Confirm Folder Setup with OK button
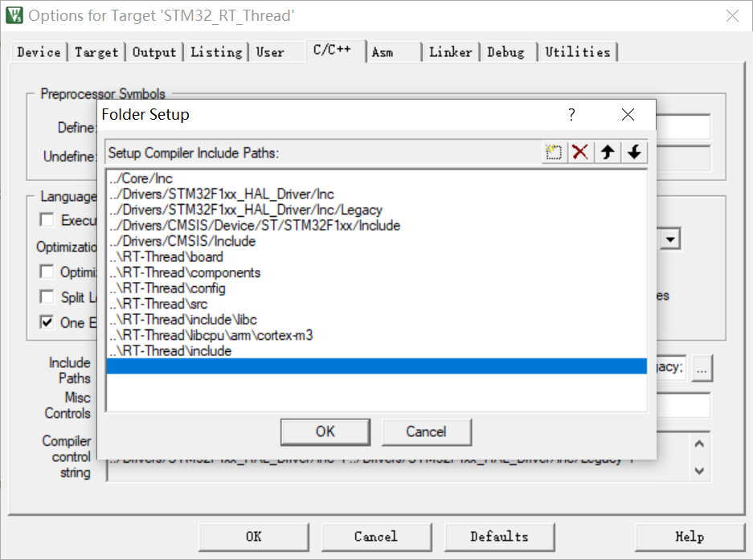Screen dimensions: 753x560 point(325,431)
